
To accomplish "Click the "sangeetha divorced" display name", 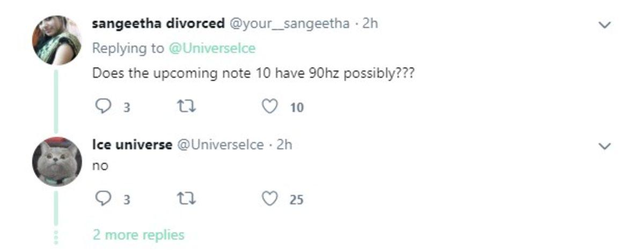I will pyautogui.click(x=158, y=24).
